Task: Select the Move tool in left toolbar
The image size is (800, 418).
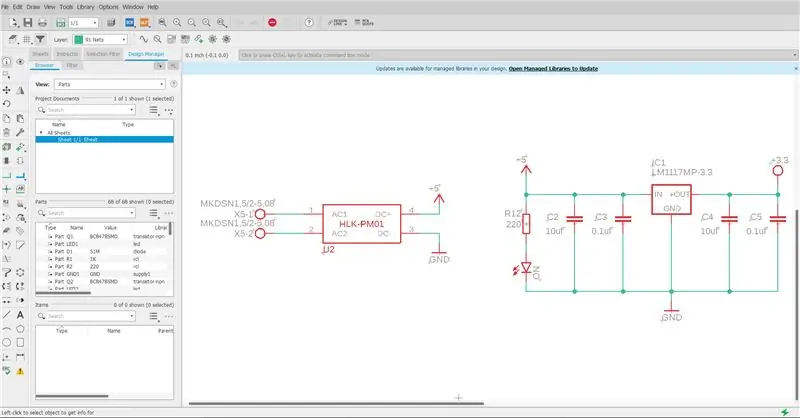Action: [7, 90]
